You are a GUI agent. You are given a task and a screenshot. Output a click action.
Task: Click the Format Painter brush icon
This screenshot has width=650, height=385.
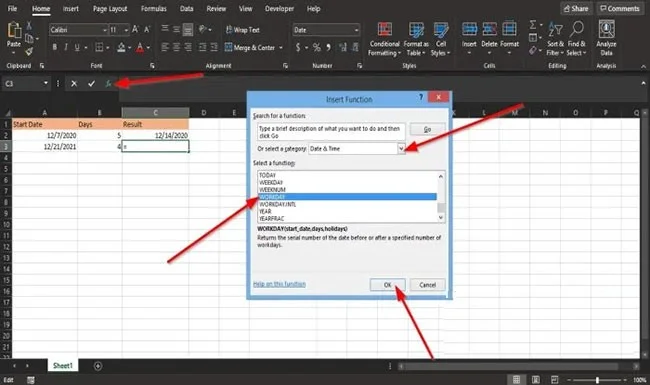pyautogui.click(x=29, y=51)
